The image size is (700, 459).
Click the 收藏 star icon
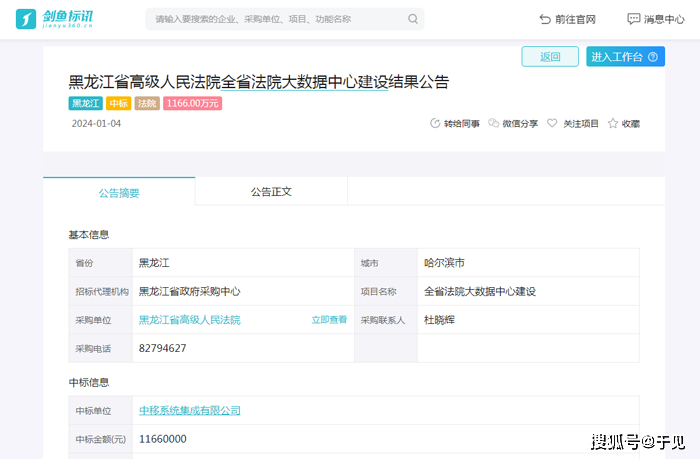(612, 123)
